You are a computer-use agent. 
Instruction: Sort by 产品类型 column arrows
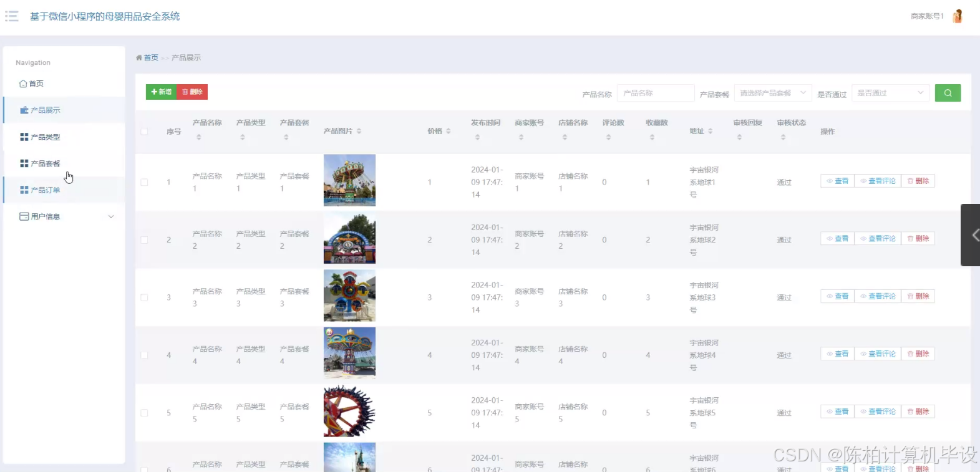243,137
